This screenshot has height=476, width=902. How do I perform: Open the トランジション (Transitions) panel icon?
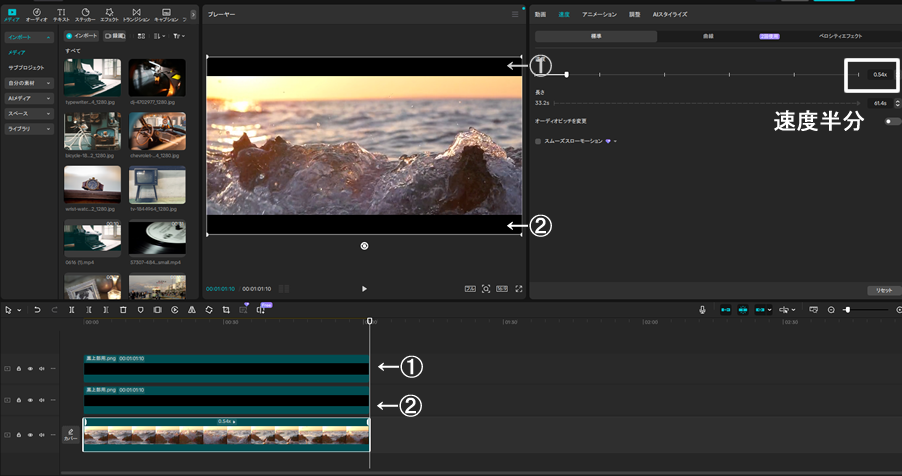point(137,14)
